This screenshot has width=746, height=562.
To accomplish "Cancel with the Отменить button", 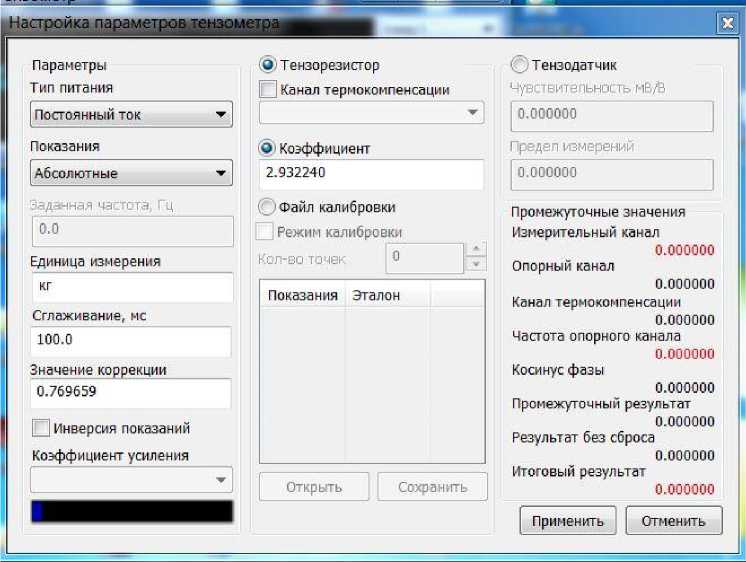I will click(x=674, y=521).
